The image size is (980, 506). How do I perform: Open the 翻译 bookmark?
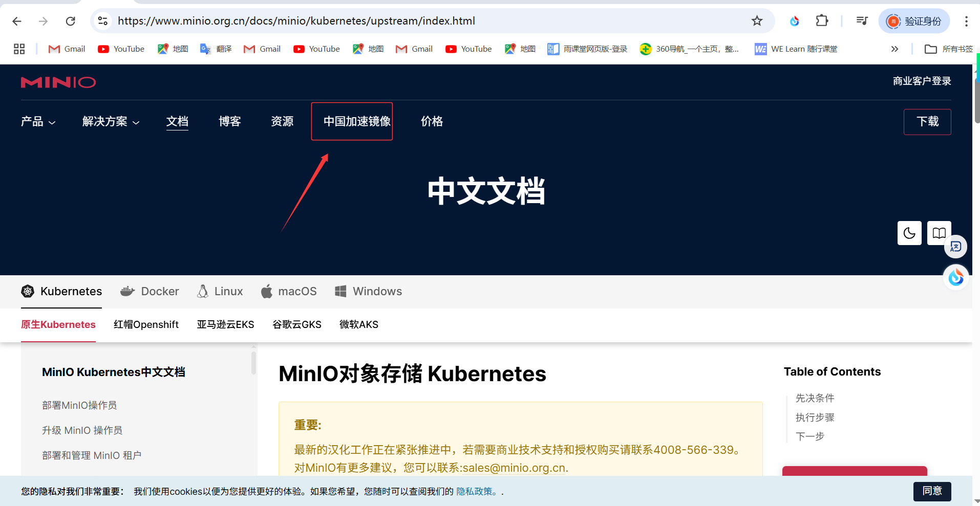216,49
